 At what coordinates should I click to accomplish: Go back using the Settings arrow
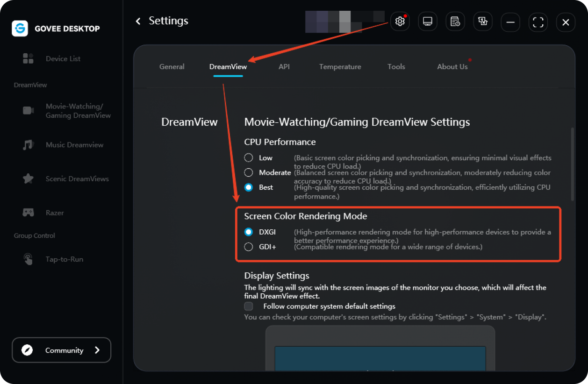click(138, 21)
